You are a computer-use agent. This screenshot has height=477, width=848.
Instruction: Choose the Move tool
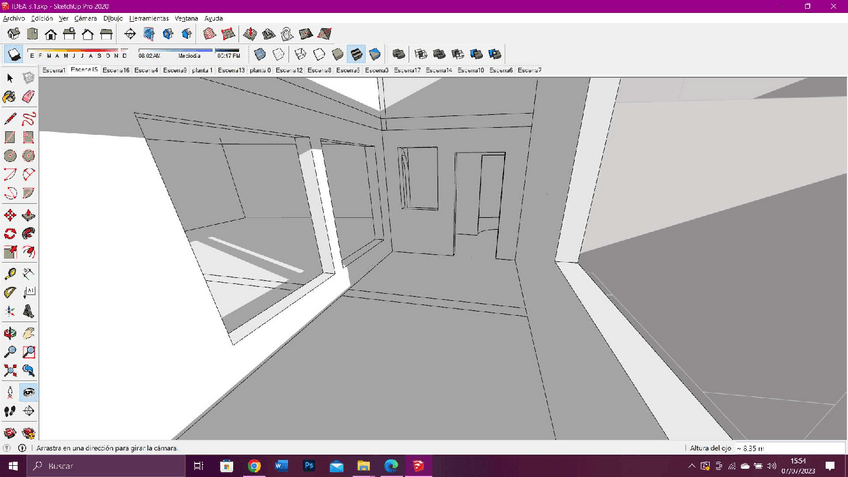(x=10, y=215)
